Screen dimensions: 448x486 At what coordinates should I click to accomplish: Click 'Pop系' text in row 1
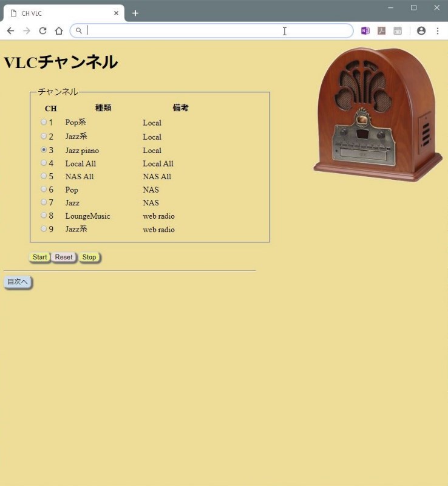(x=76, y=122)
